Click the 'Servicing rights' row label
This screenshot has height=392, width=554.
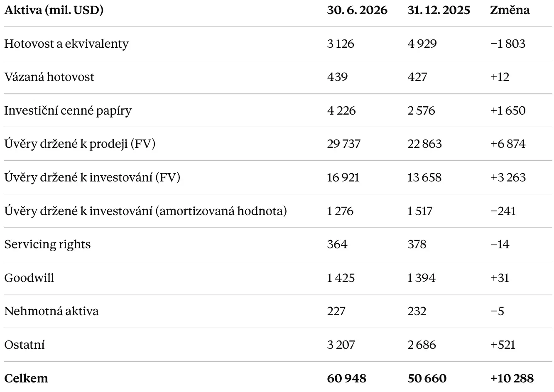click(x=47, y=244)
